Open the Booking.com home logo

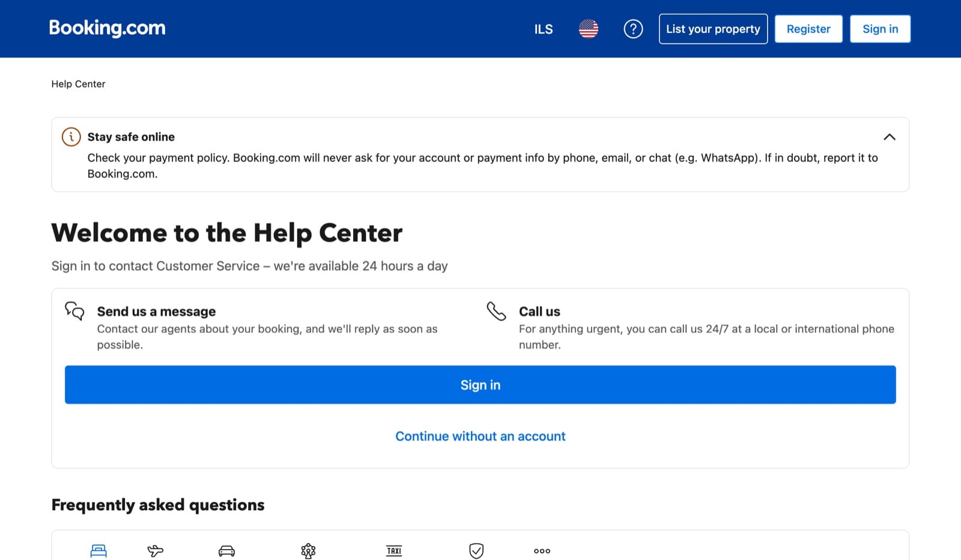point(107,28)
